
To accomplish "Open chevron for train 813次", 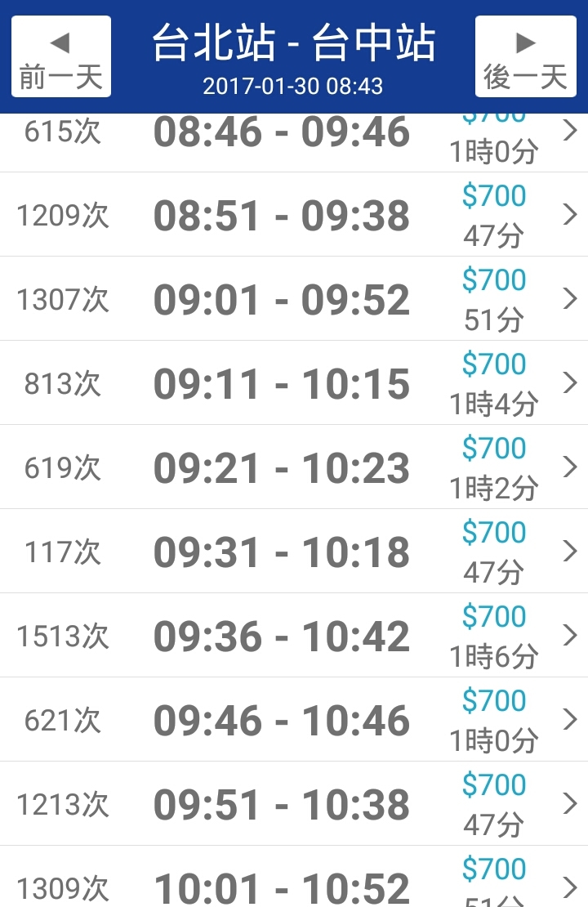I will point(570,382).
